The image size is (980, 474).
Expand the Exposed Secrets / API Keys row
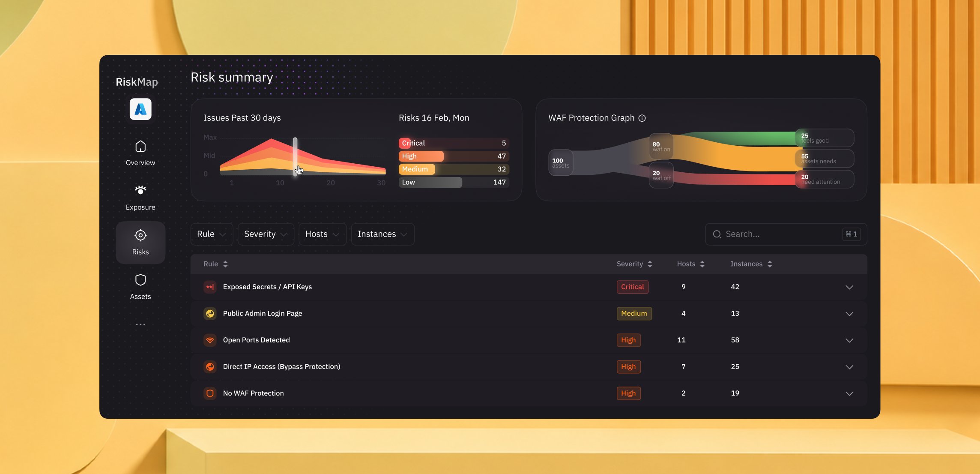coord(849,288)
